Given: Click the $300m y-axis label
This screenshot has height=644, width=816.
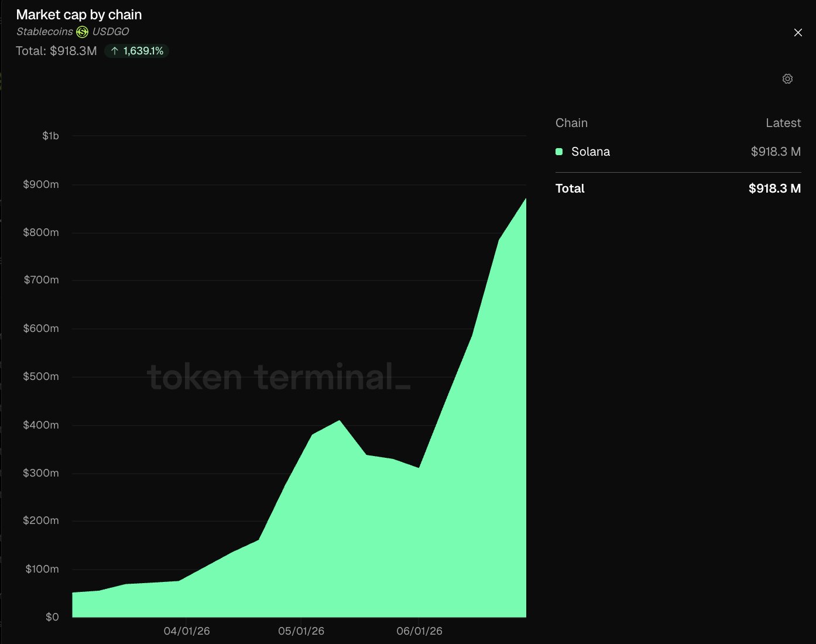Looking at the screenshot, I should [41, 473].
